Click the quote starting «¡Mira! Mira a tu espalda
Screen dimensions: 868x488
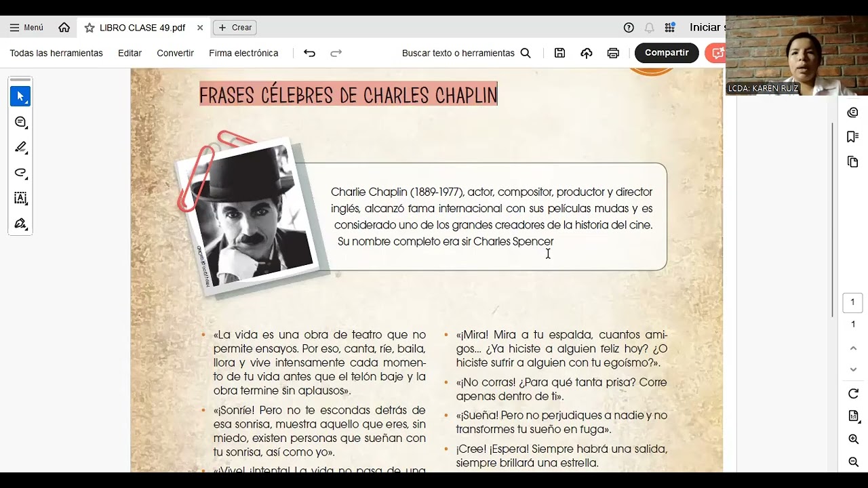pyautogui.click(x=561, y=348)
